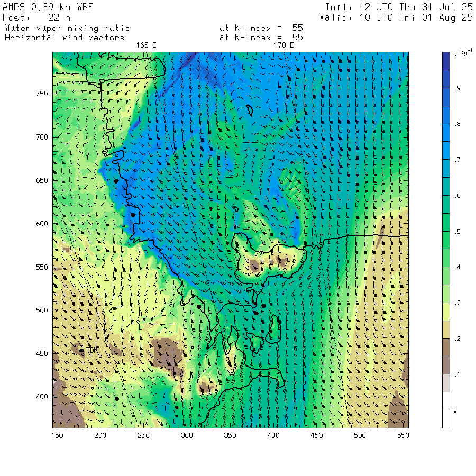Select the 'Fcst: 22 h' forecast hour text
This screenshot has height=476, width=476.
pyautogui.click(x=36, y=17)
